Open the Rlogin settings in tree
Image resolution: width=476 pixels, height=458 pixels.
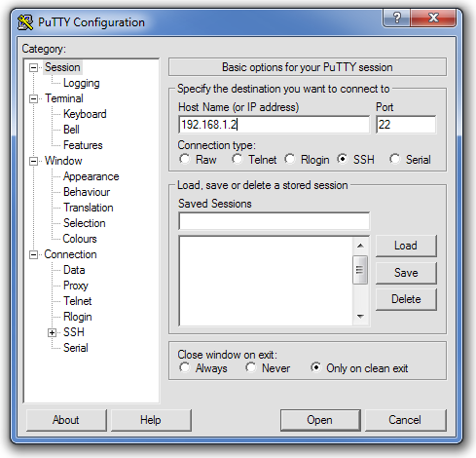pos(78,317)
